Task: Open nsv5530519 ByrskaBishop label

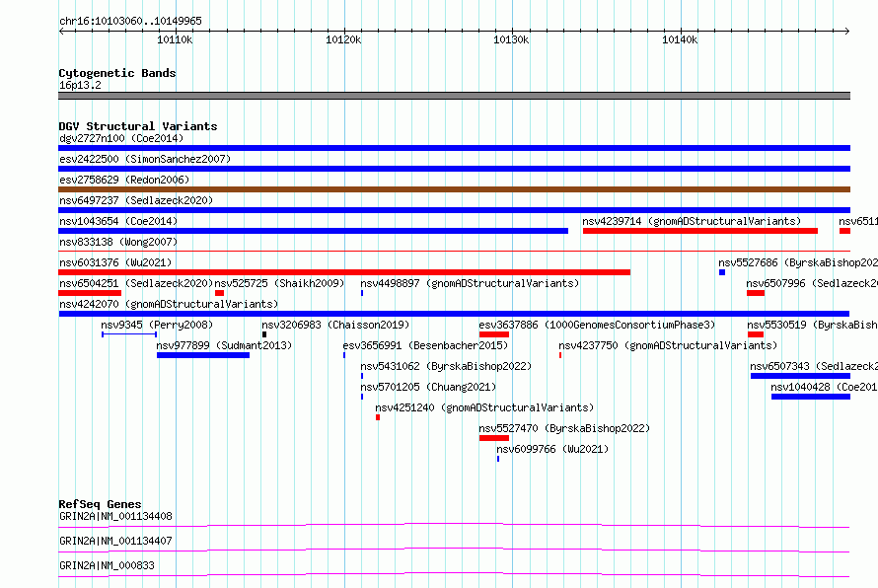Action: (813, 325)
